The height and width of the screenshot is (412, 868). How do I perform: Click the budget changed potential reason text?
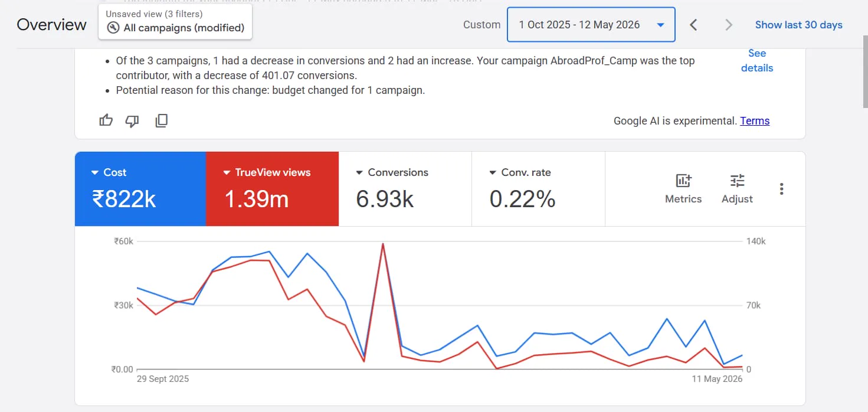[270, 90]
